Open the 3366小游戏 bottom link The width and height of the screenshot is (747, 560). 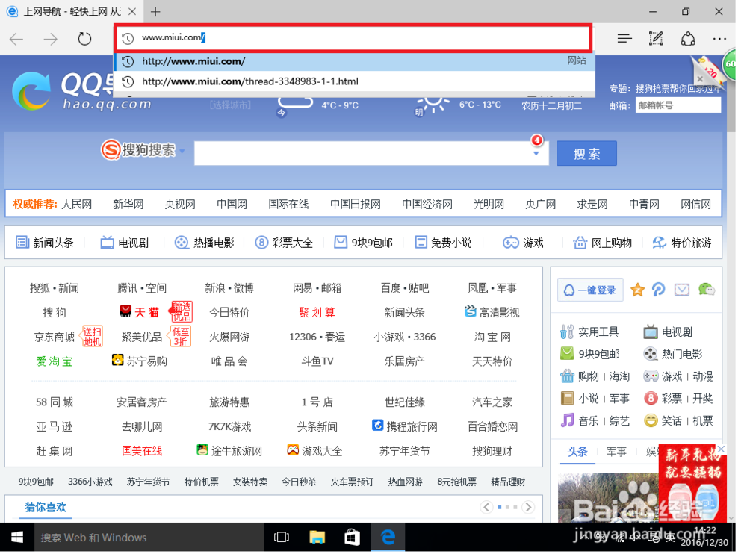(x=90, y=482)
